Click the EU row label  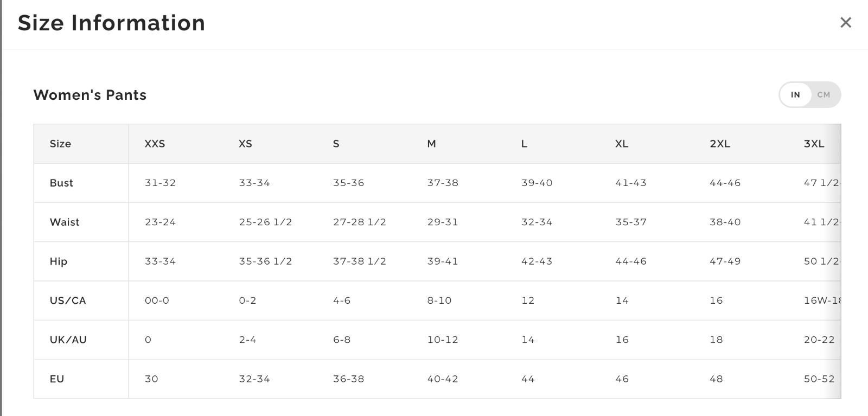(57, 379)
